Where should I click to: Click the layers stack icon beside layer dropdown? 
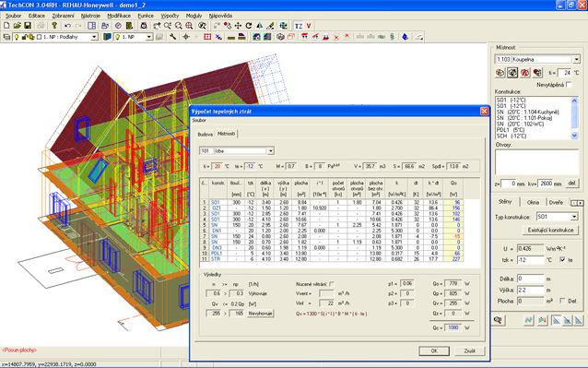coord(6,37)
